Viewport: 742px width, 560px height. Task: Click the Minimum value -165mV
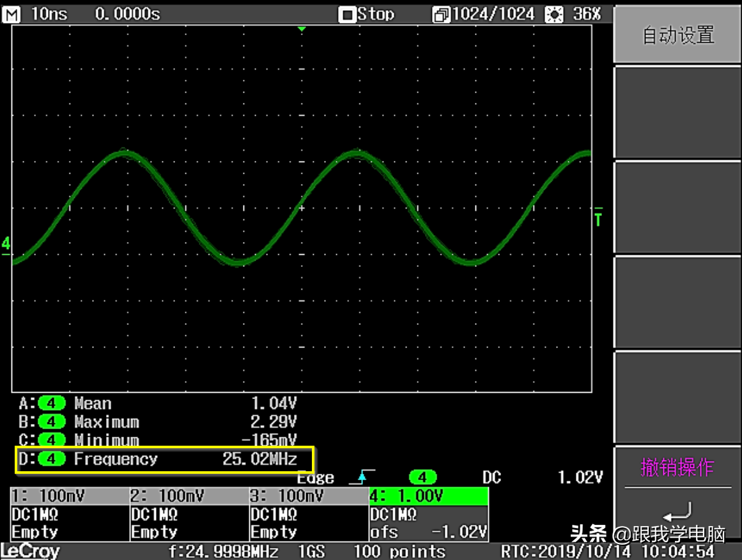269,440
